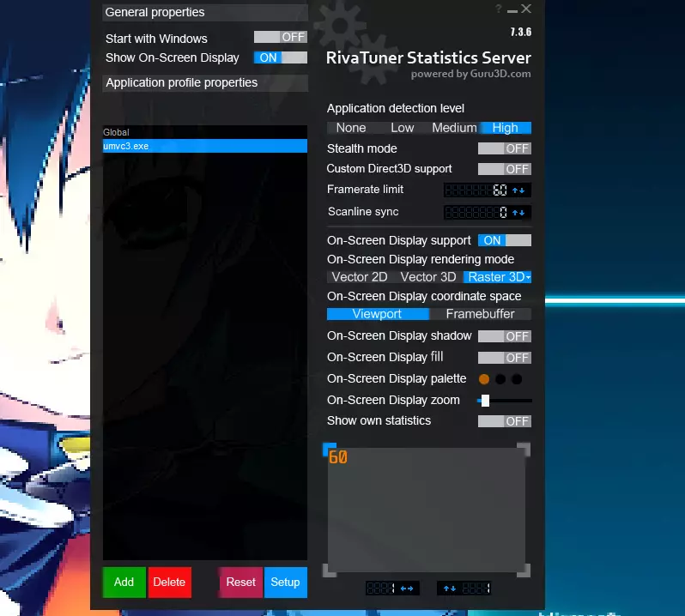Enable On-Screen Display fill switch
685x616 pixels.
click(x=505, y=358)
